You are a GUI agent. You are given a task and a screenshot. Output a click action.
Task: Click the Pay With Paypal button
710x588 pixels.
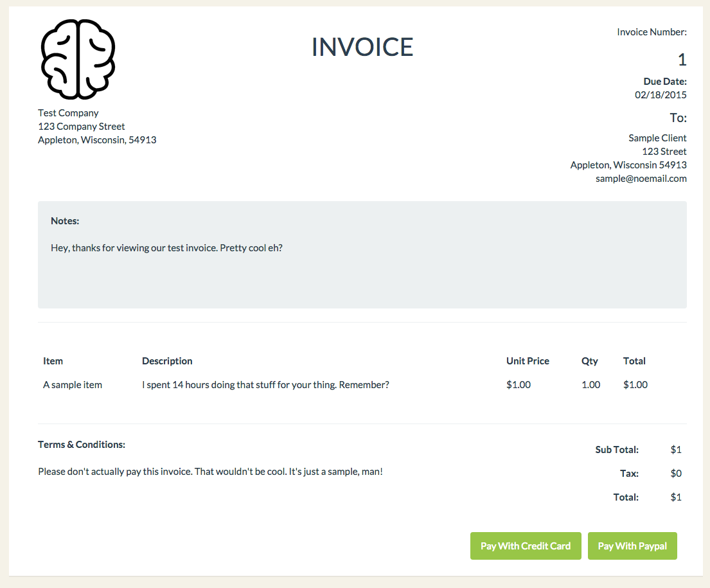[632, 546]
